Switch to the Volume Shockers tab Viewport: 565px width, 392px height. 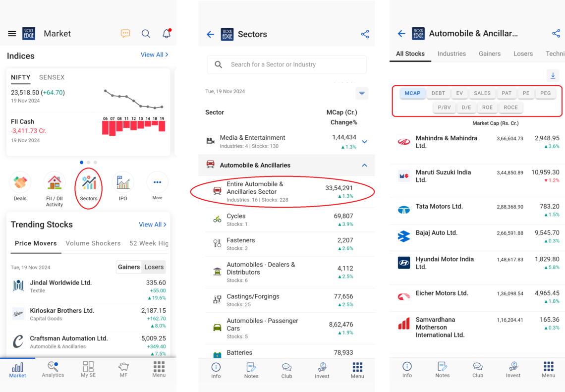[x=93, y=243]
